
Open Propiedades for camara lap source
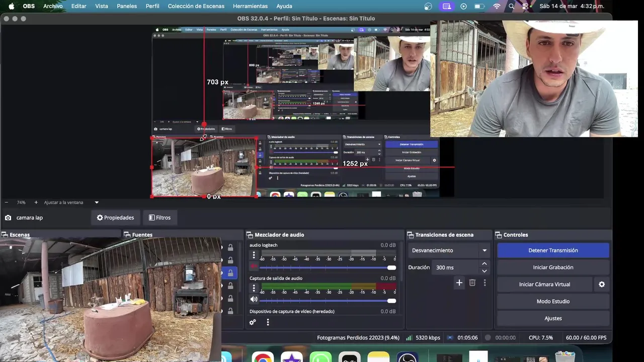115,218
